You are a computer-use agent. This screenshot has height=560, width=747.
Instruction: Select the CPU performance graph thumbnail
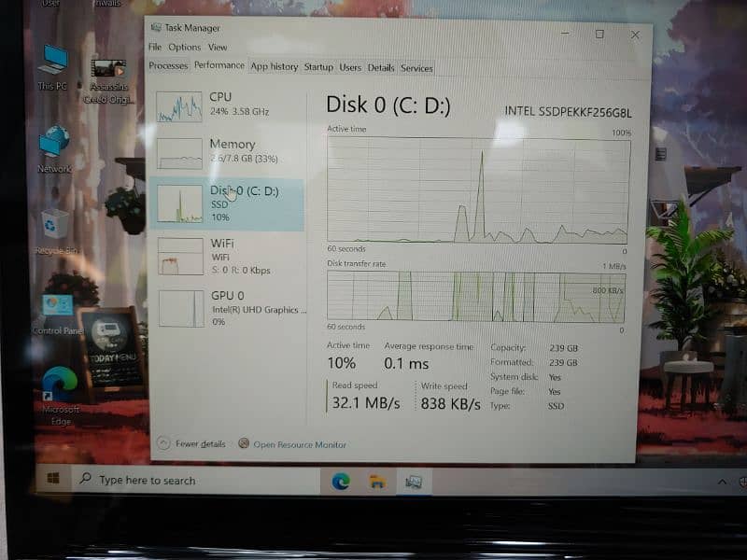click(179, 107)
